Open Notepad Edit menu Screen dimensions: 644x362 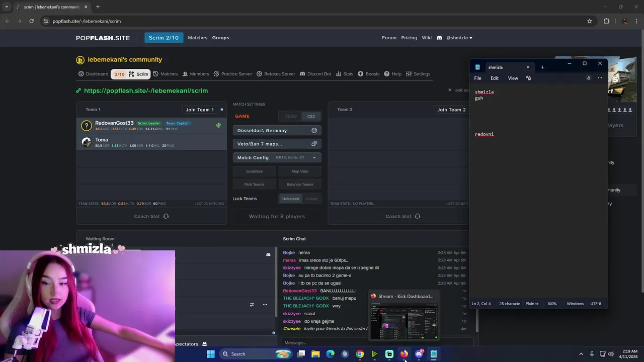tap(495, 78)
